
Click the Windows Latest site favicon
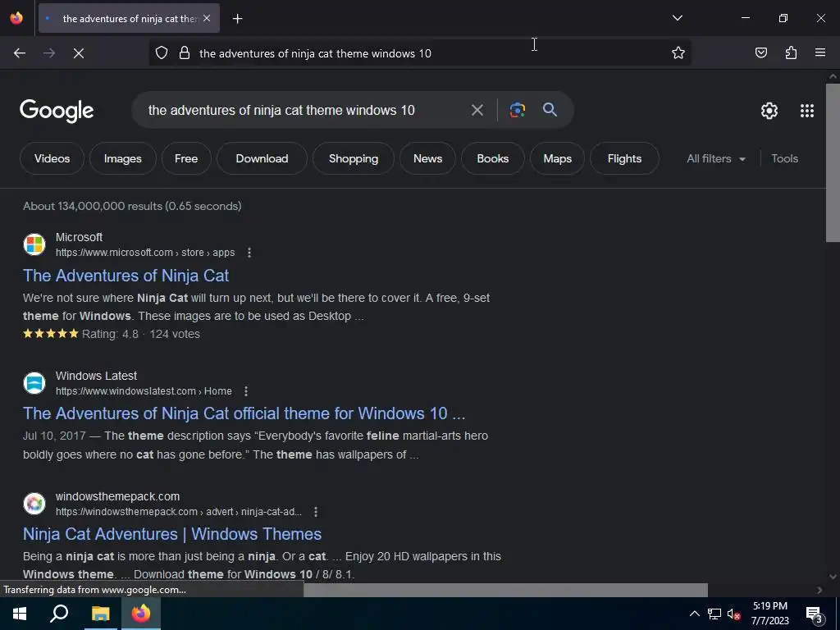click(x=34, y=383)
